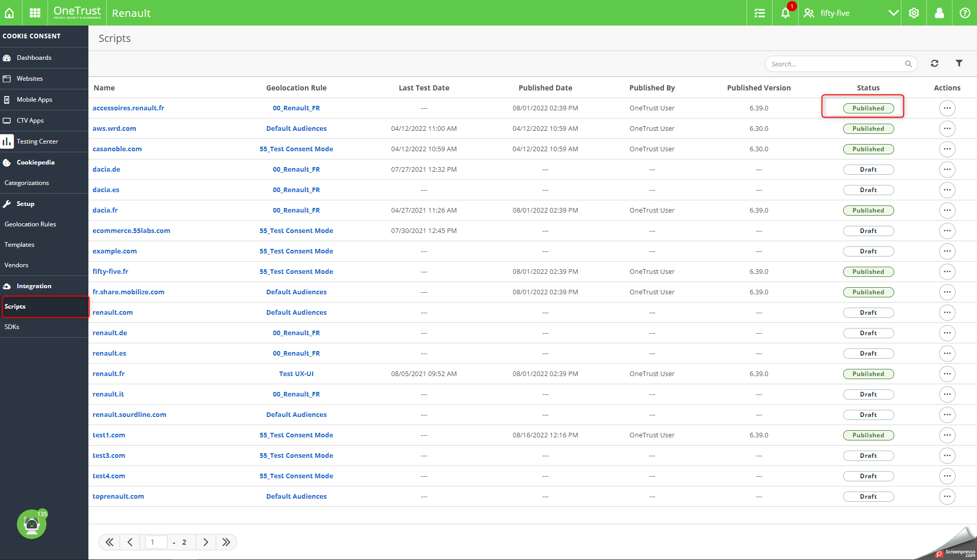Open the chatbot assistant icon

pyautogui.click(x=32, y=524)
